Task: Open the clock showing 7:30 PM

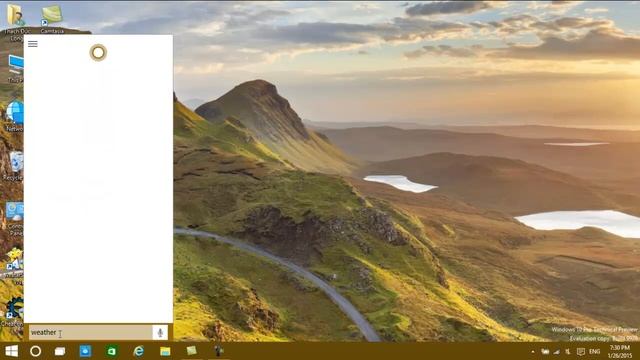Action: 620,351
